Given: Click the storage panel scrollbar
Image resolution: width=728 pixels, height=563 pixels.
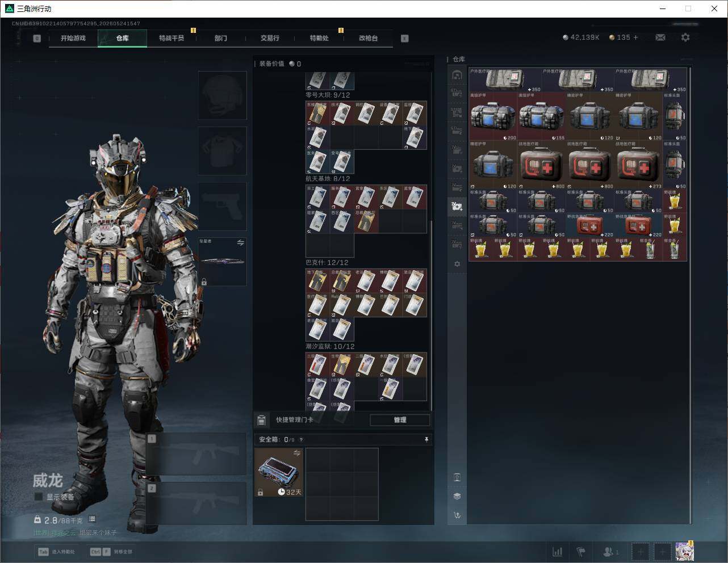Looking at the screenshot, I should [691, 295].
